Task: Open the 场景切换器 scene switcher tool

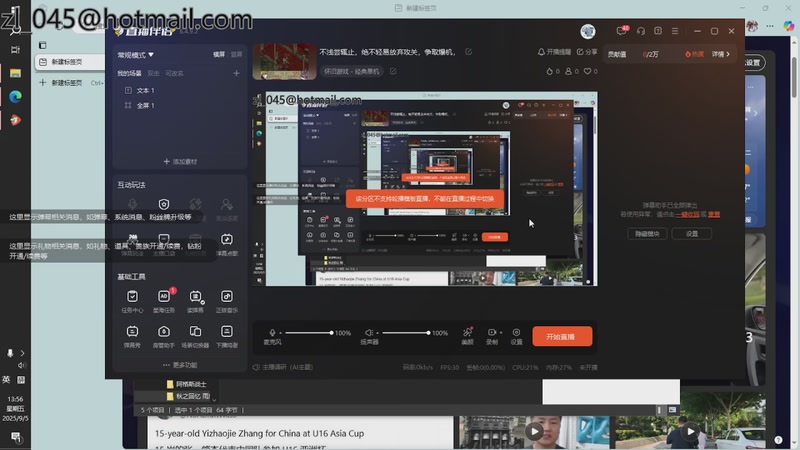Action: point(195,336)
